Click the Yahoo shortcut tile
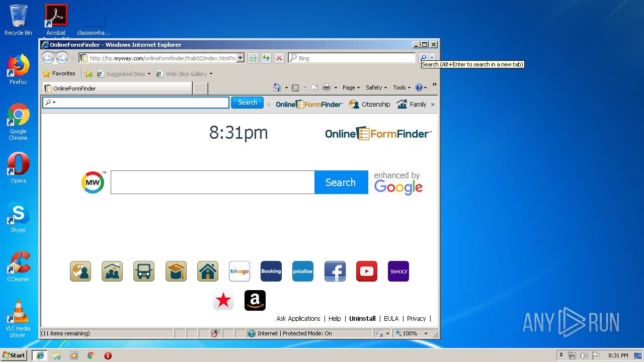The image size is (644, 362). click(398, 271)
